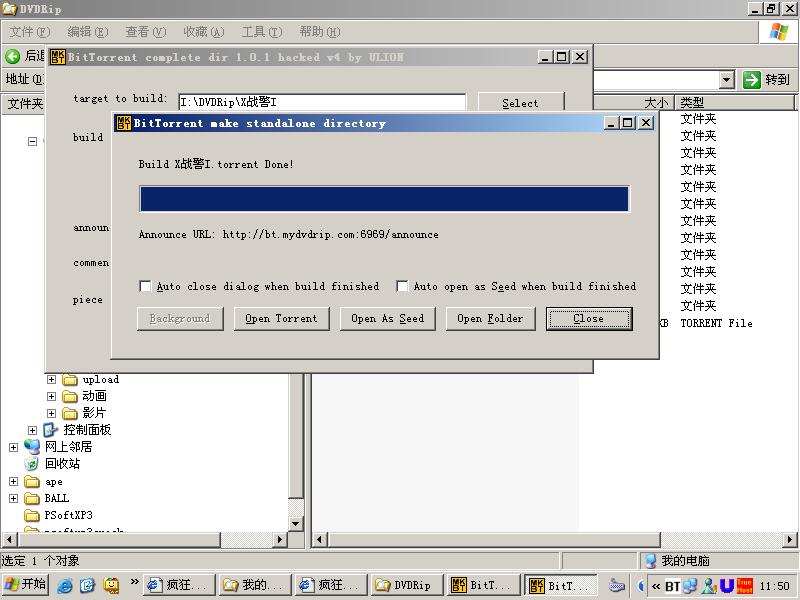The width and height of the screenshot is (800, 600).
Task: Click the Close button in the dialog
Action: [589, 319]
